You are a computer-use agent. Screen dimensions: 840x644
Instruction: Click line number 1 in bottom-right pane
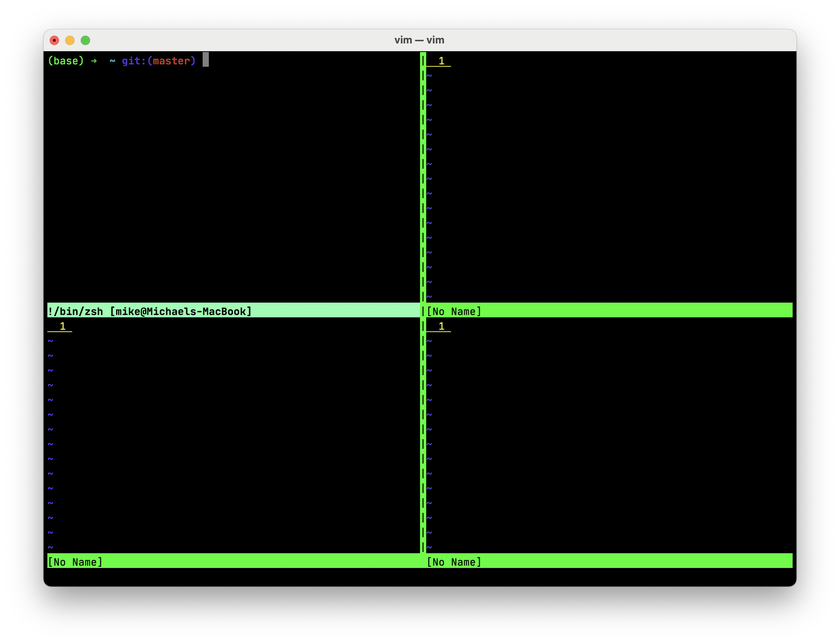[441, 326]
